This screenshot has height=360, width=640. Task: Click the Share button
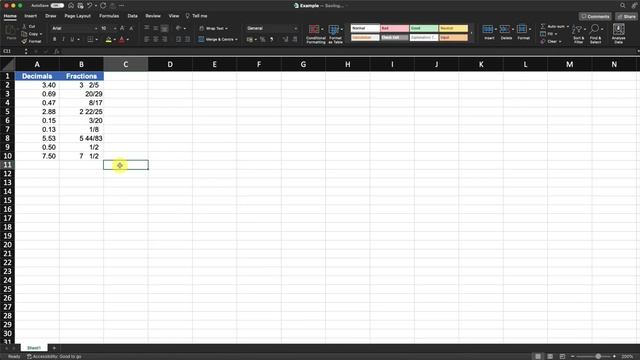point(627,16)
